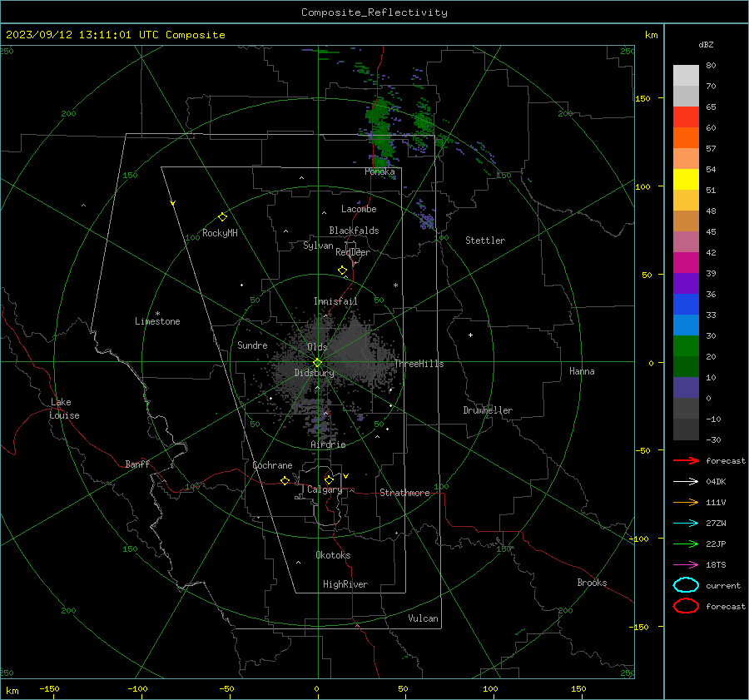Viewport: 749px width, 700px height.
Task: Select the bright green swatch between 30 and 20
Action: coord(686,346)
